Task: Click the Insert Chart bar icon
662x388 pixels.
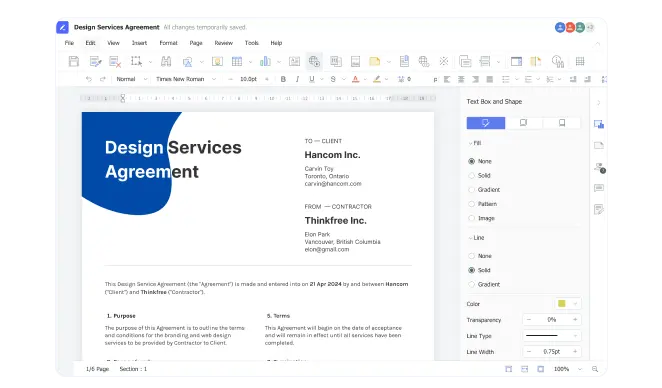Action: [x=265, y=62]
